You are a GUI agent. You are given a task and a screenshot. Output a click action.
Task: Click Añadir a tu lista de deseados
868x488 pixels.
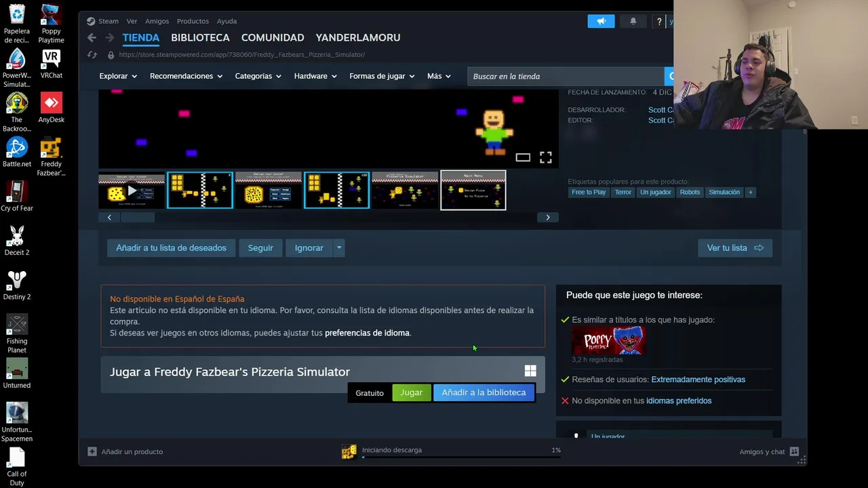[x=171, y=248]
